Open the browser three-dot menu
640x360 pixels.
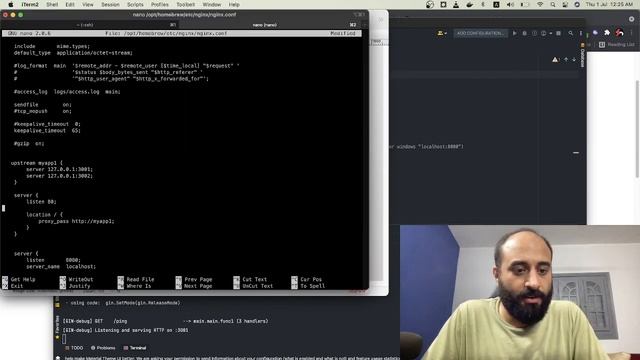pyautogui.click(x=631, y=33)
